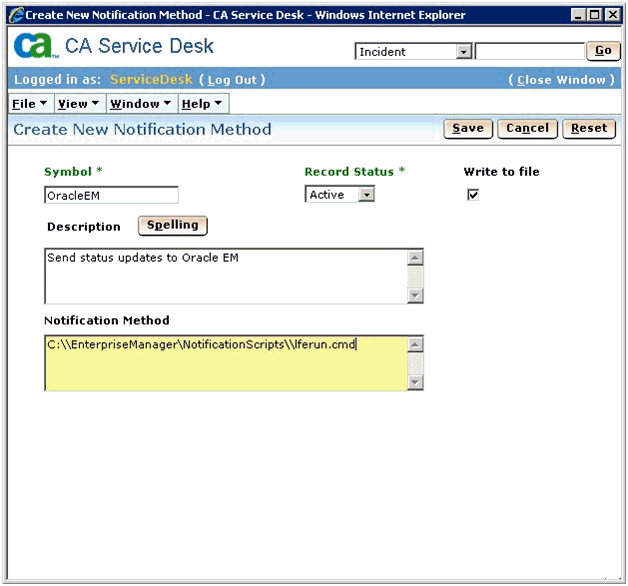This screenshot has height=586, width=628.
Task: Click the empty search box beside Go
Action: [x=529, y=51]
